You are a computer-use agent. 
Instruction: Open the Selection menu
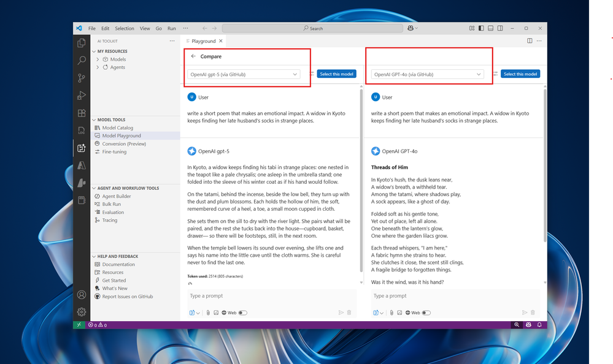tap(125, 28)
